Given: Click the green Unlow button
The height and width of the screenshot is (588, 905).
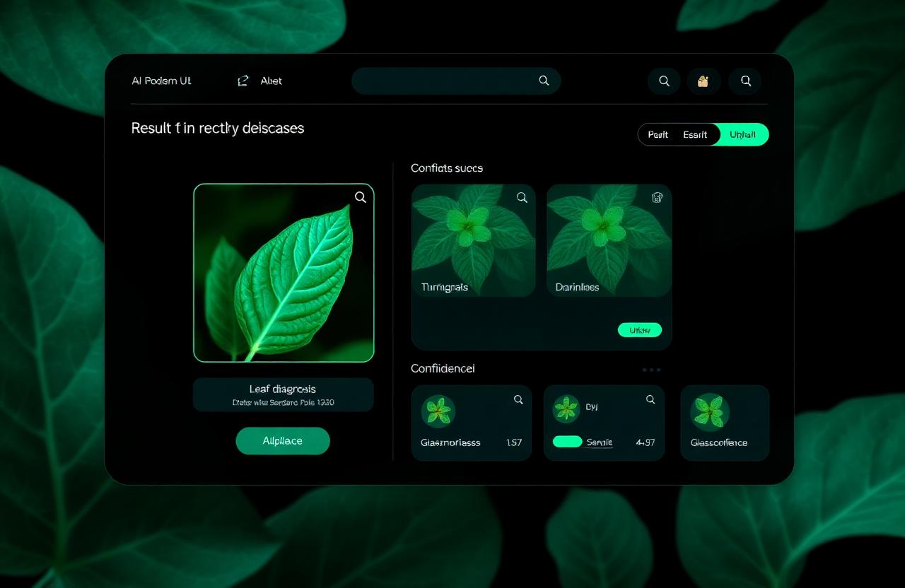Looking at the screenshot, I should [640, 330].
